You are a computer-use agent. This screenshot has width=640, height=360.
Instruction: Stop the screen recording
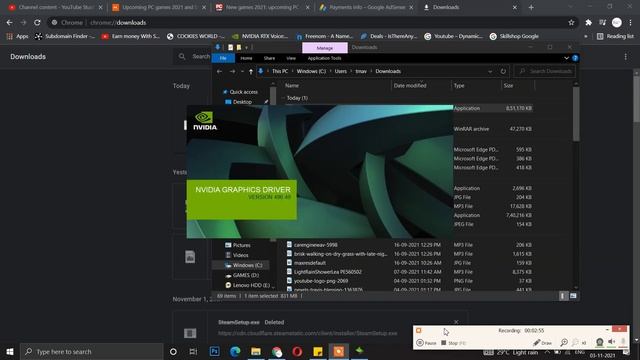[453, 343]
